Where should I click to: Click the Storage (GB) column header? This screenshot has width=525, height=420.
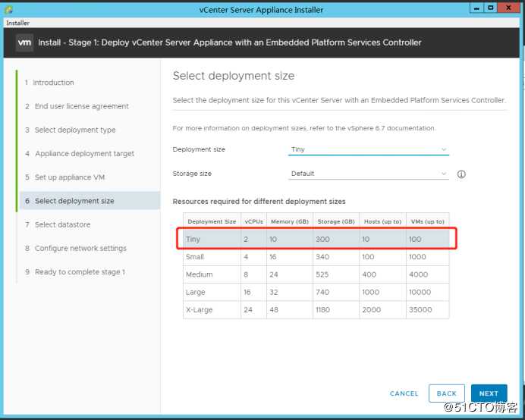tap(336, 221)
